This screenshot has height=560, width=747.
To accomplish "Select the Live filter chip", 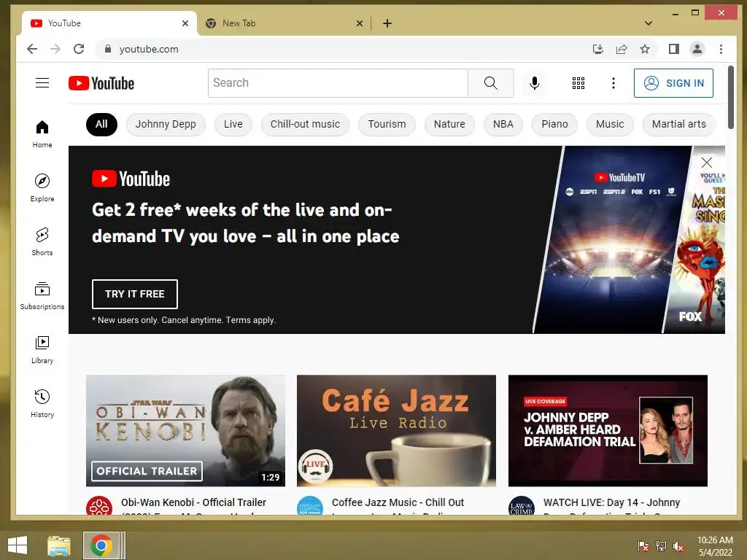I will (233, 124).
